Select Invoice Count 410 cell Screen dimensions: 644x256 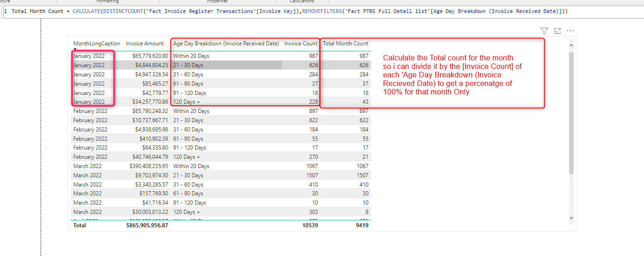click(313, 185)
